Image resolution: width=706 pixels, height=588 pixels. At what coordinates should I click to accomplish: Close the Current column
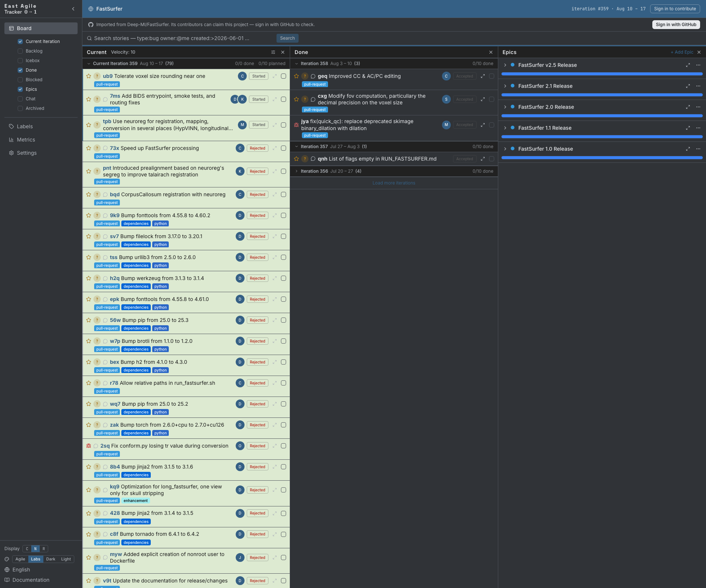point(283,52)
